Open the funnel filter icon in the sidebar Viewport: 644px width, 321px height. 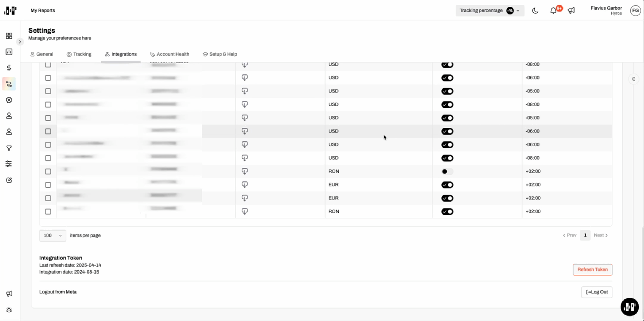(9, 148)
